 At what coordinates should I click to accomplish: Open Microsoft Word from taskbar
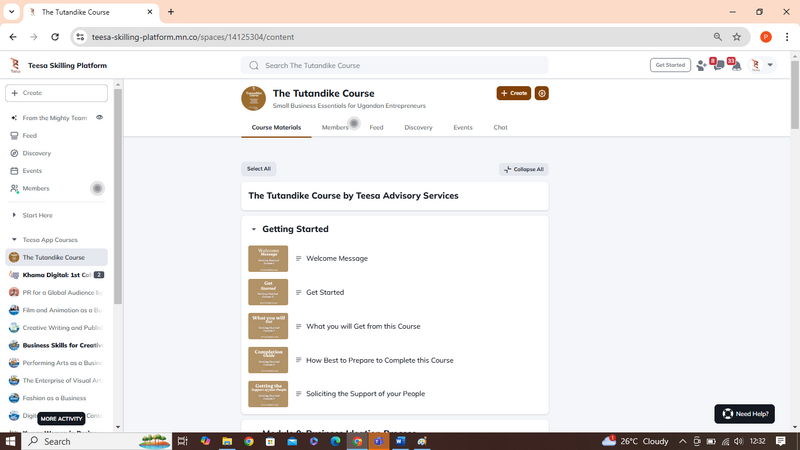pyautogui.click(x=400, y=441)
